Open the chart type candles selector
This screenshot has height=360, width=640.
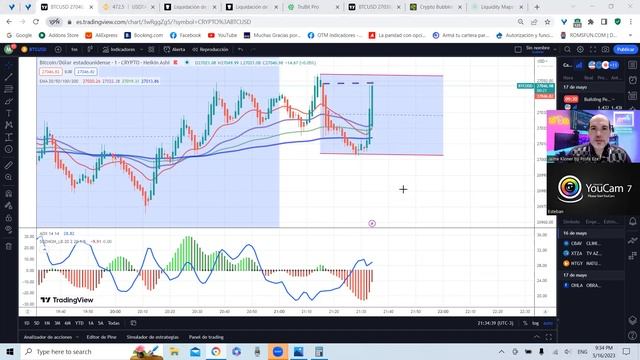(90, 49)
